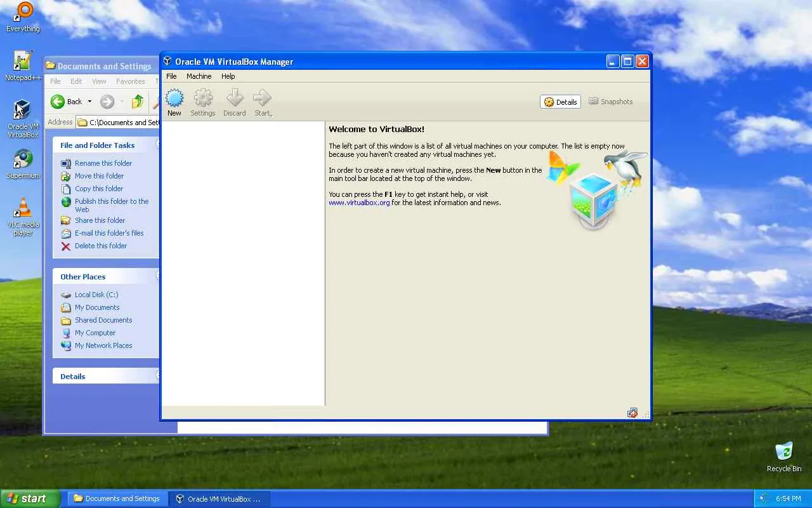Open the Machine menu in VirtualBox
This screenshot has height=508, width=812.
[199, 76]
